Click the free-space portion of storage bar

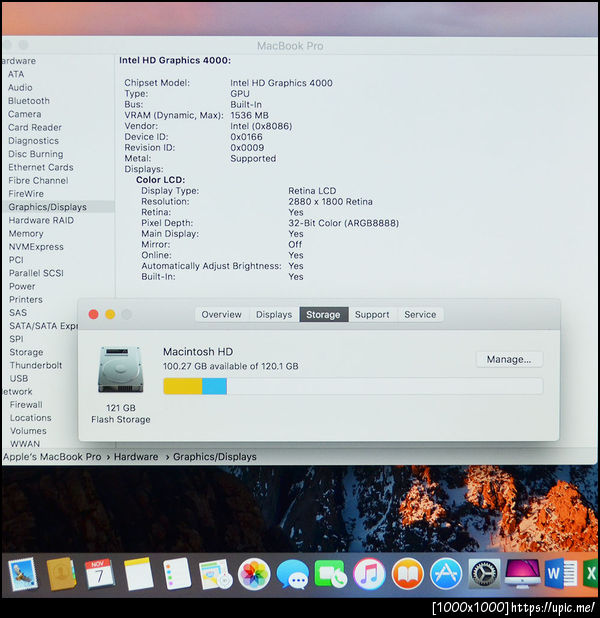384,386
